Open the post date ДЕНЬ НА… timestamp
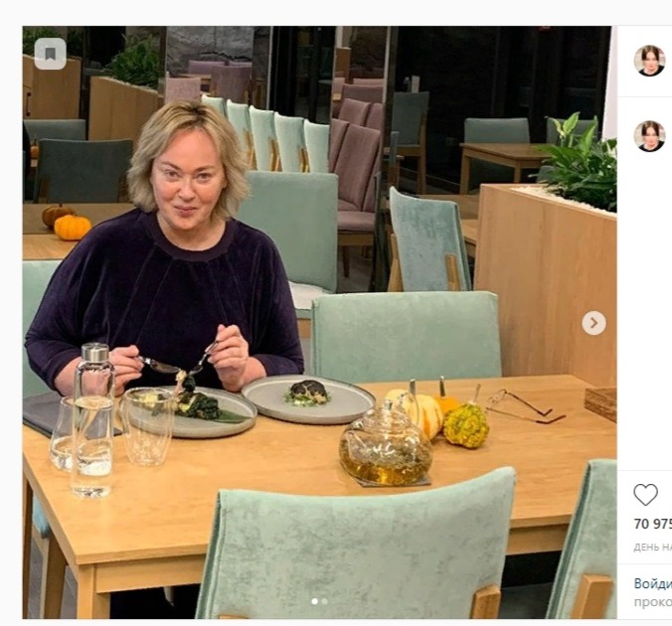Image resolution: width=672 pixels, height=626 pixels. [653, 548]
